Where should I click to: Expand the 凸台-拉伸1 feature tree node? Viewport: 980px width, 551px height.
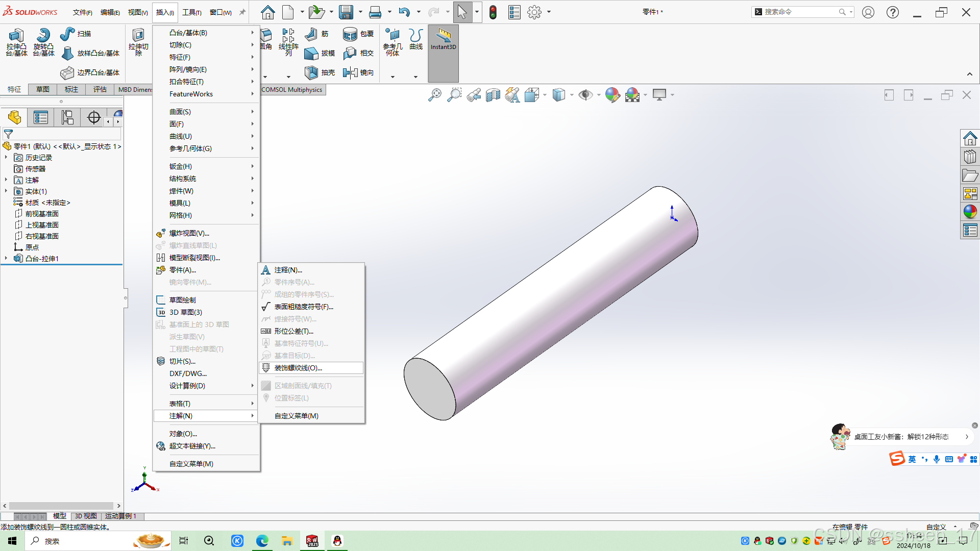tap(6, 259)
